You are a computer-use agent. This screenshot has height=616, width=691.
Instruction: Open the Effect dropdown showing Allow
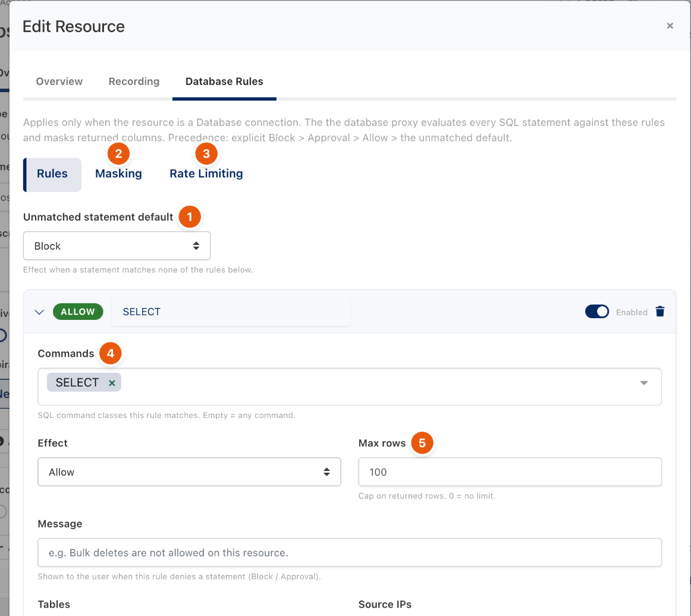tap(189, 472)
